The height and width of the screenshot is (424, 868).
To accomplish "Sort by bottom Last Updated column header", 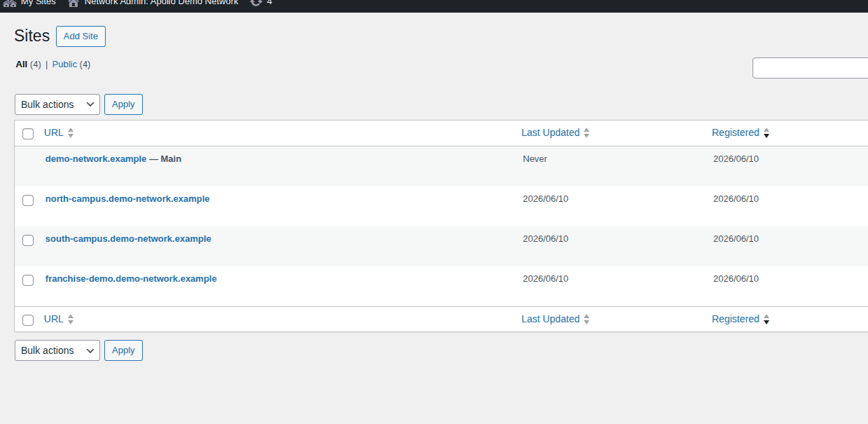I will (x=550, y=319).
